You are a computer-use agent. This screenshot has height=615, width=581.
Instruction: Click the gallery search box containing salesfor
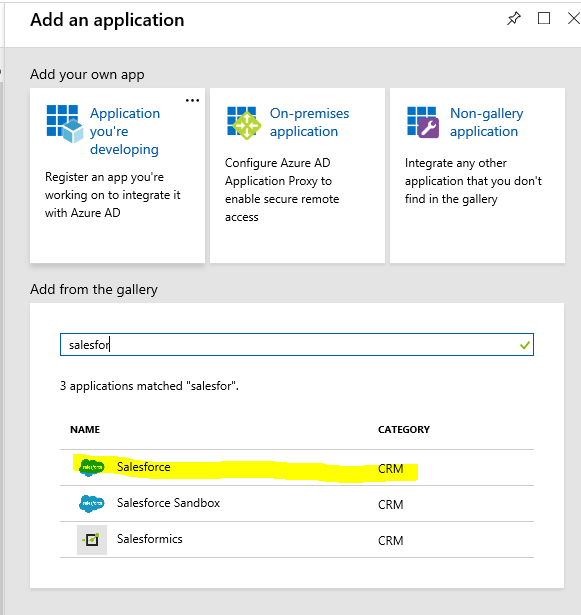click(297, 345)
